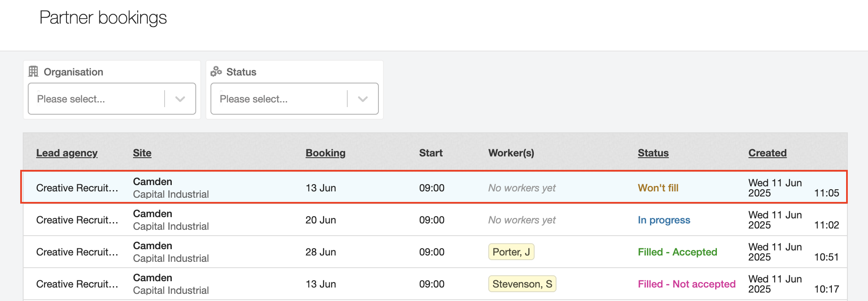
Task: Click the Filled - Accepted status
Action: click(677, 252)
